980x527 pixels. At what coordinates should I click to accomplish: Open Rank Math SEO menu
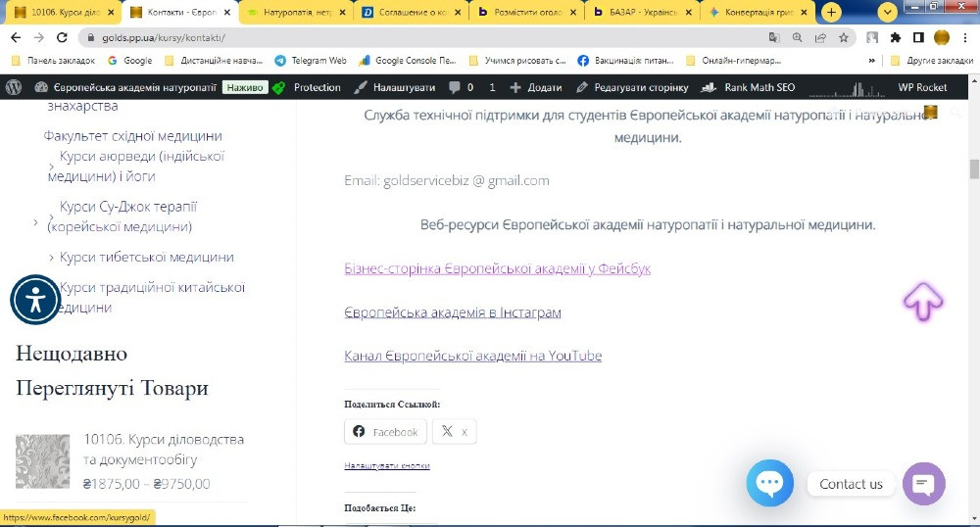point(748,87)
